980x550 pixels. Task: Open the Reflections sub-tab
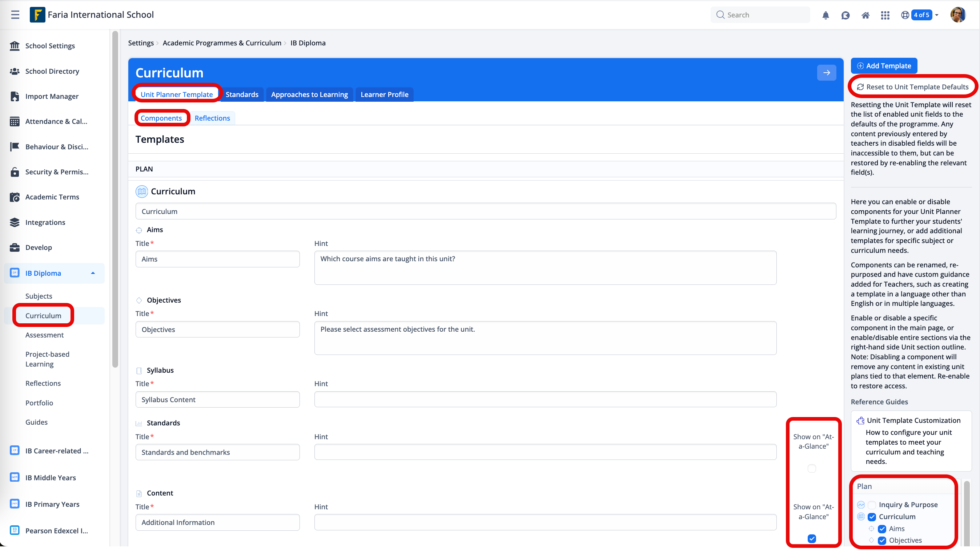pos(212,118)
